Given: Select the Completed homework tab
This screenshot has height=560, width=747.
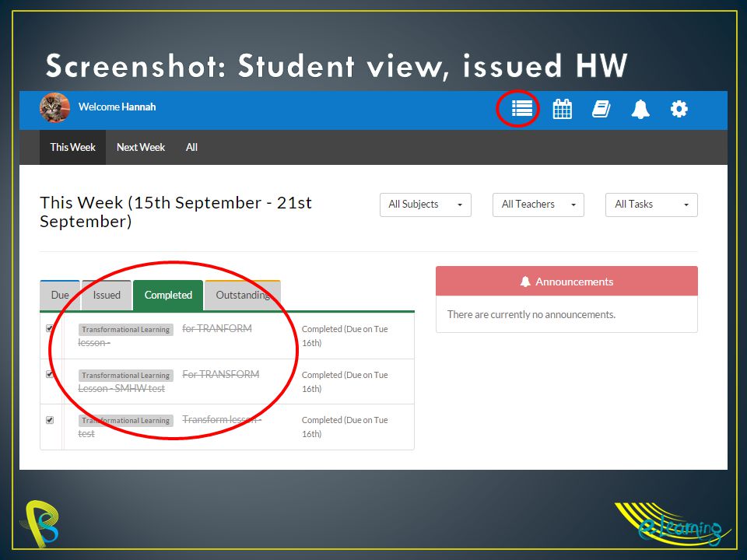Looking at the screenshot, I should (168, 296).
